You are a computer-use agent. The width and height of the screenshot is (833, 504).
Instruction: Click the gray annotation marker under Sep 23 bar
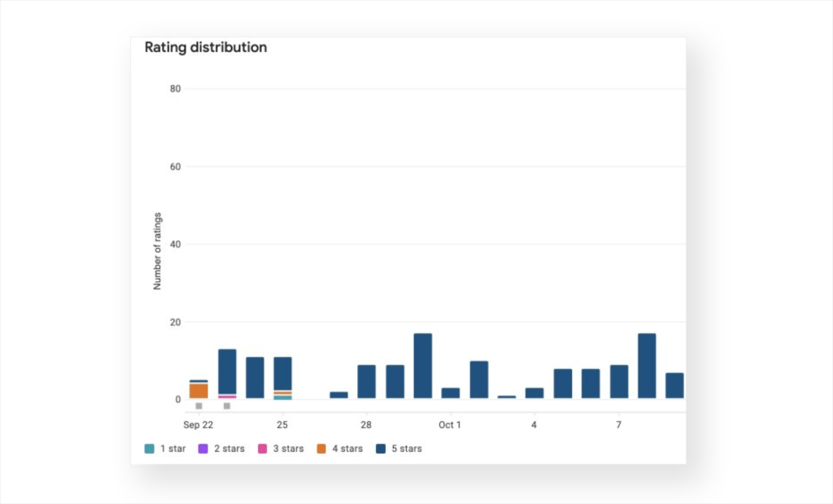tap(227, 406)
